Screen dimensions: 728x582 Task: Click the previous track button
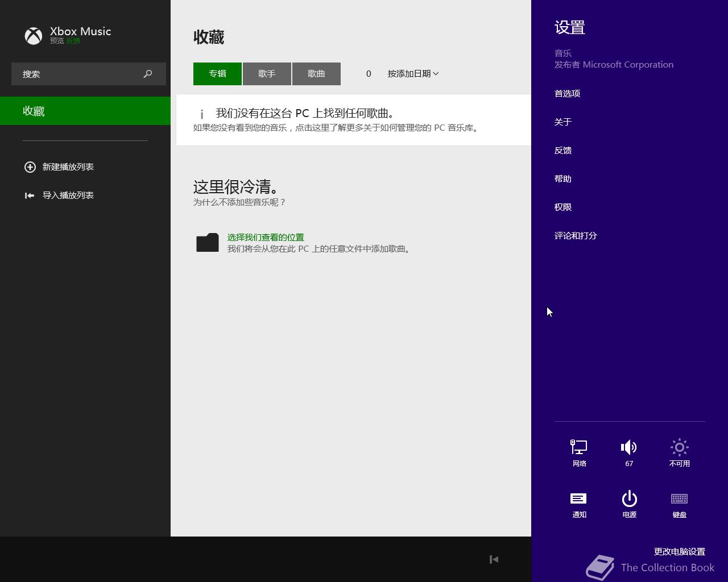[494, 559]
